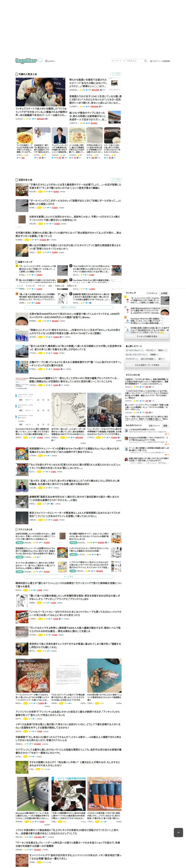Open the manga panel glasses man image
This screenshot has height=868, width=186.
[x=69, y=410]
